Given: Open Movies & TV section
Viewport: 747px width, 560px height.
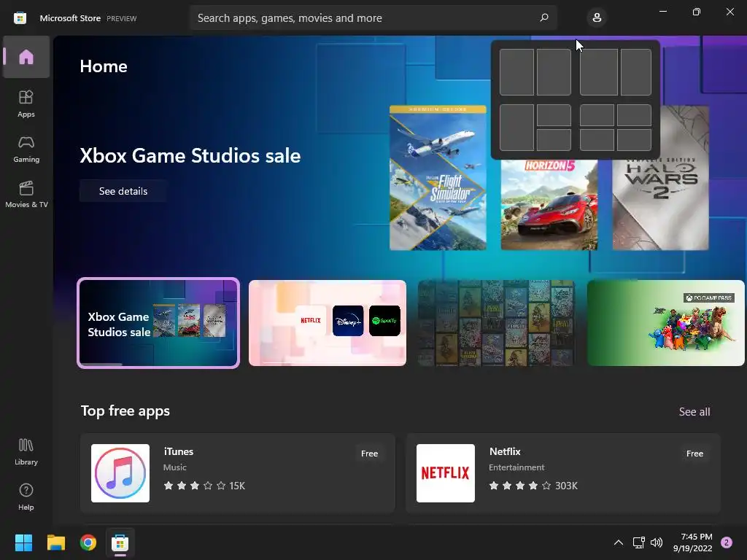Looking at the screenshot, I should pyautogui.click(x=26, y=194).
